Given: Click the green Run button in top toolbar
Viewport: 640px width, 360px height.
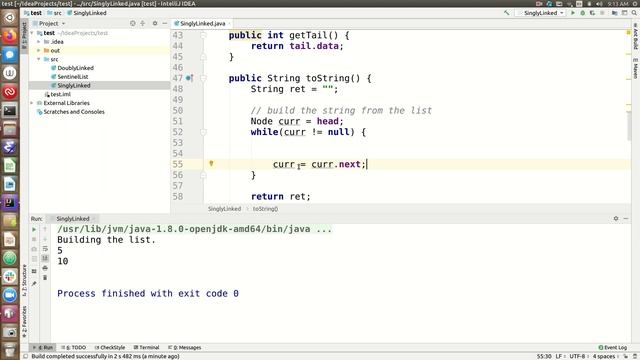Looking at the screenshot, I should 573,13.
